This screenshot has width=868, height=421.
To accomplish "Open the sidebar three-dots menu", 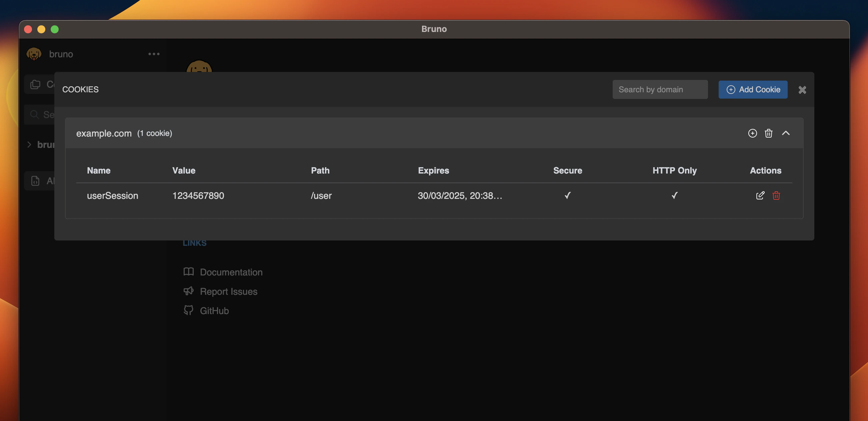I will click(154, 54).
